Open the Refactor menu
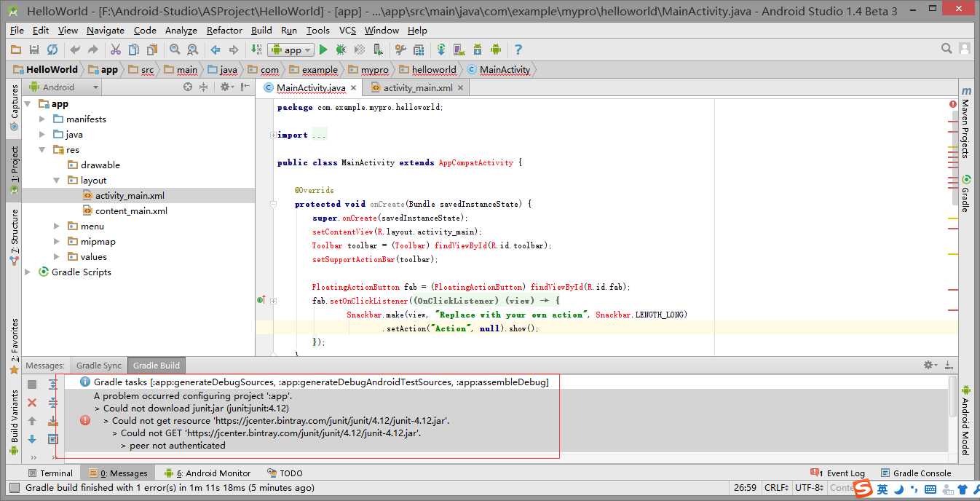The height and width of the screenshot is (501, 980). pos(224,31)
